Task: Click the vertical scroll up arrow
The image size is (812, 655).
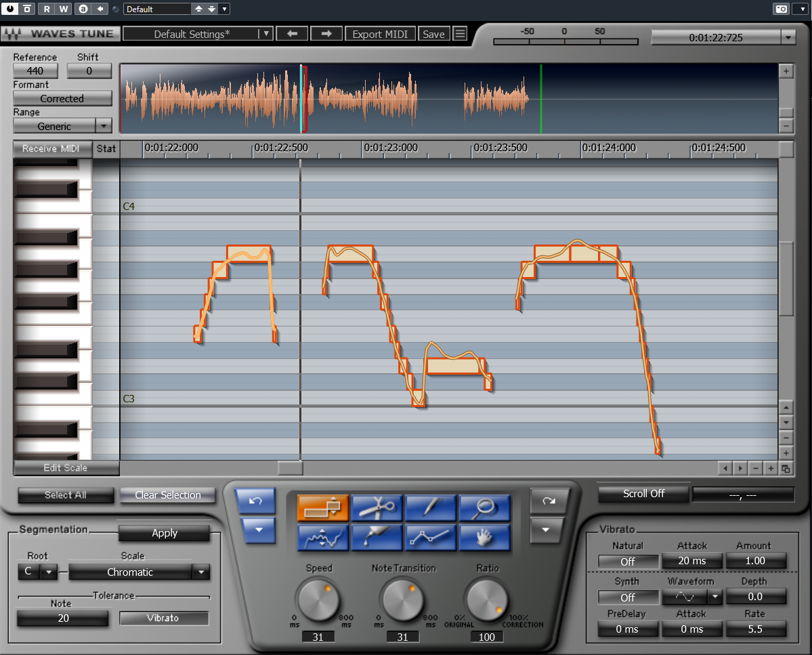Action: 786,408
